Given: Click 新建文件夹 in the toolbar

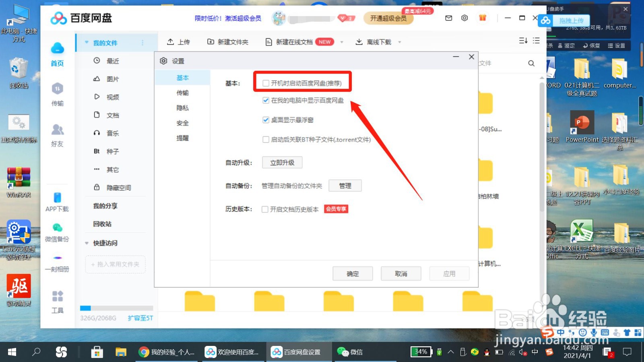Looking at the screenshot, I should tap(228, 42).
